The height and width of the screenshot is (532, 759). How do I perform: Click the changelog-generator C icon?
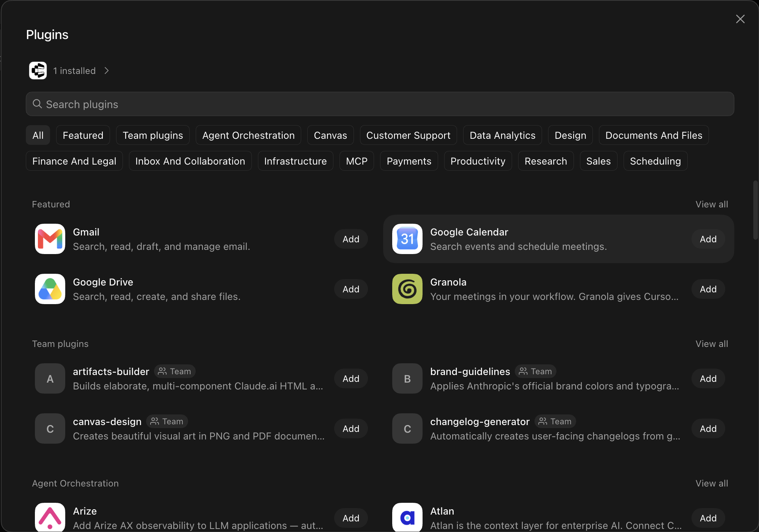coord(407,428)
